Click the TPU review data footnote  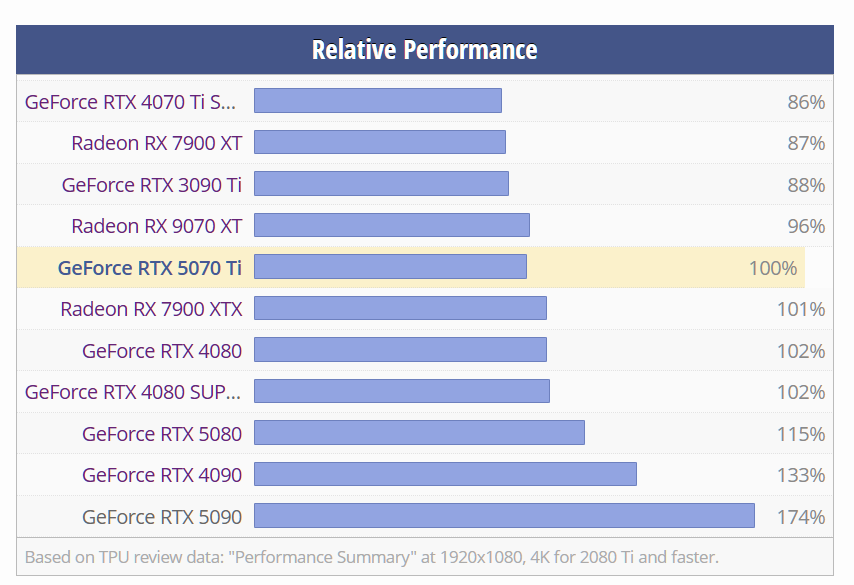(x=371, y=557)
